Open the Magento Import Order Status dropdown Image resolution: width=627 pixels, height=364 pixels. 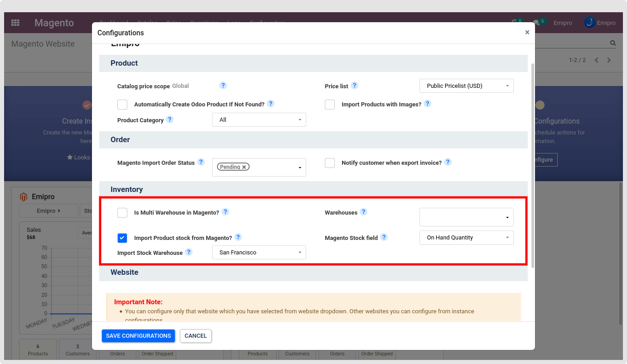[x=259, y=167]
